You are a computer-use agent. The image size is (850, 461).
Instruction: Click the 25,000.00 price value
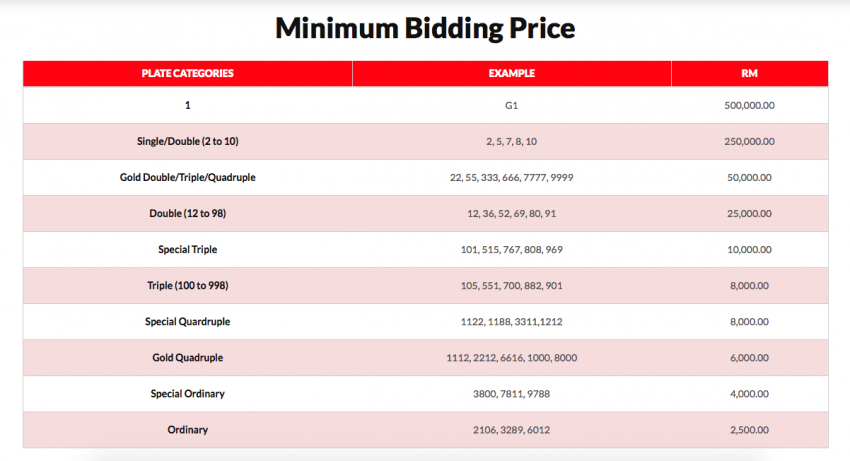749,213
